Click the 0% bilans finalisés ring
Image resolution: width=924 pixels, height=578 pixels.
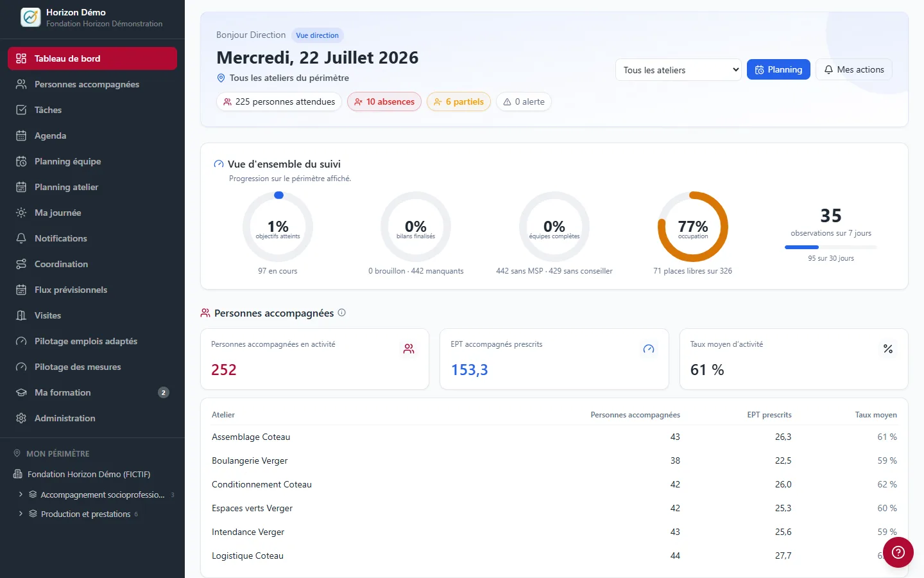pos(416,227)
